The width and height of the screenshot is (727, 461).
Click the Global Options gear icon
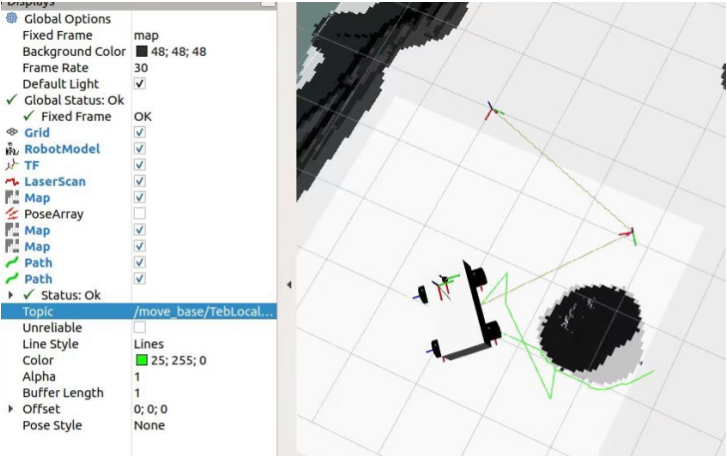coord(12,19)
